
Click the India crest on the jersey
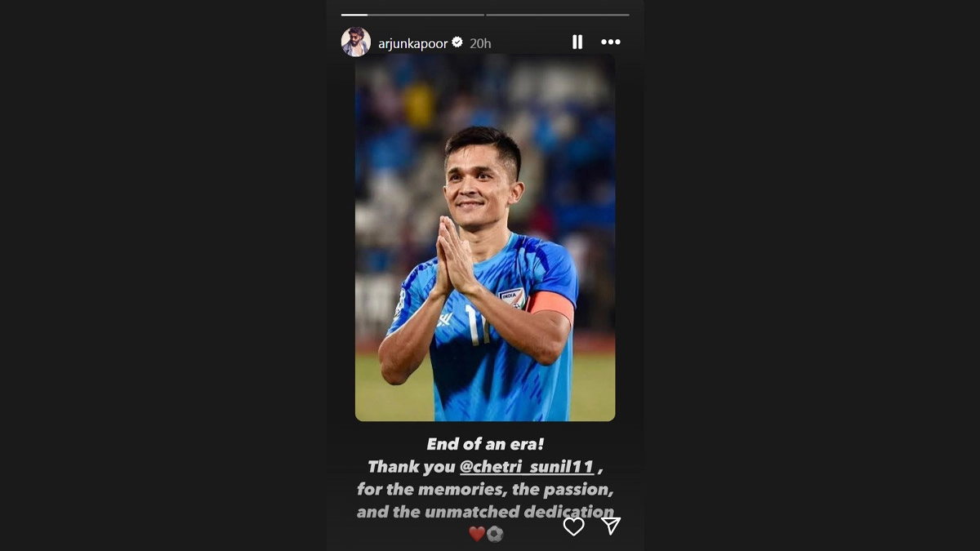[512, 297]
